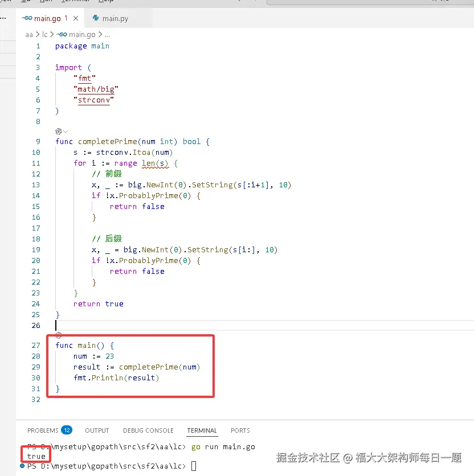The image size is (474, 476).
Task: Open the main.py editor tab
Action: tap(115, 19)
